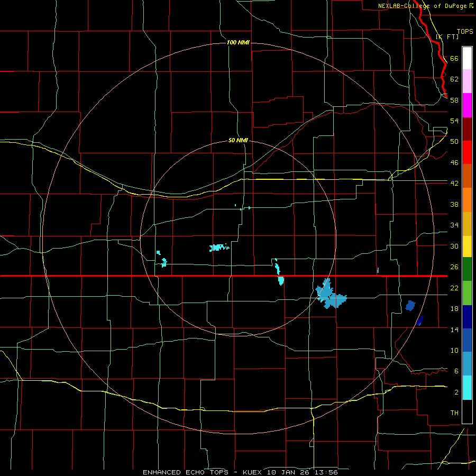This screenshot has height=476, width=476.
Task: Select the 6 legend value
Action: (x=456, y=371)
